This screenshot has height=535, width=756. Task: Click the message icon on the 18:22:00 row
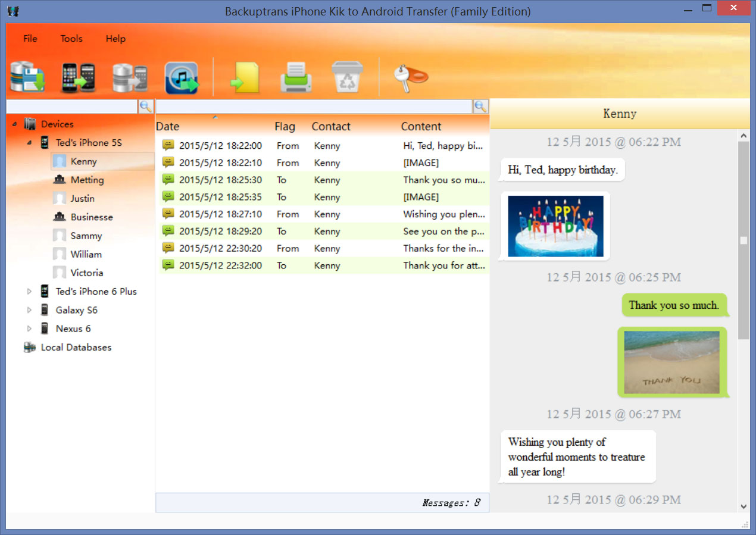point(168,145)
